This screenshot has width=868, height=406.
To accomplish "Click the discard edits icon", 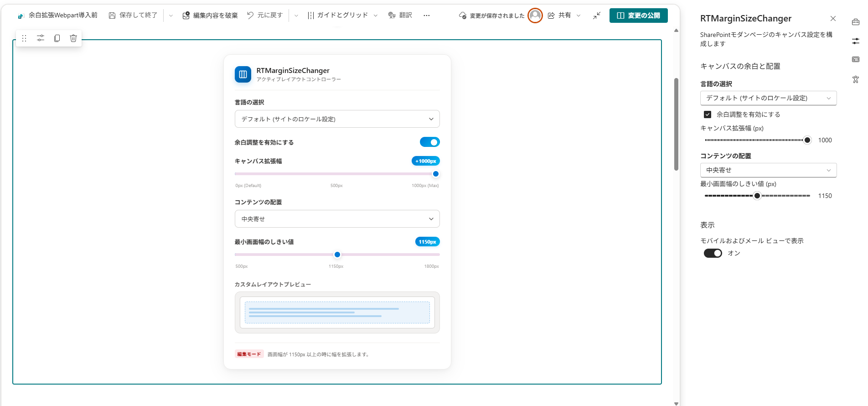I will pos(186,16).
